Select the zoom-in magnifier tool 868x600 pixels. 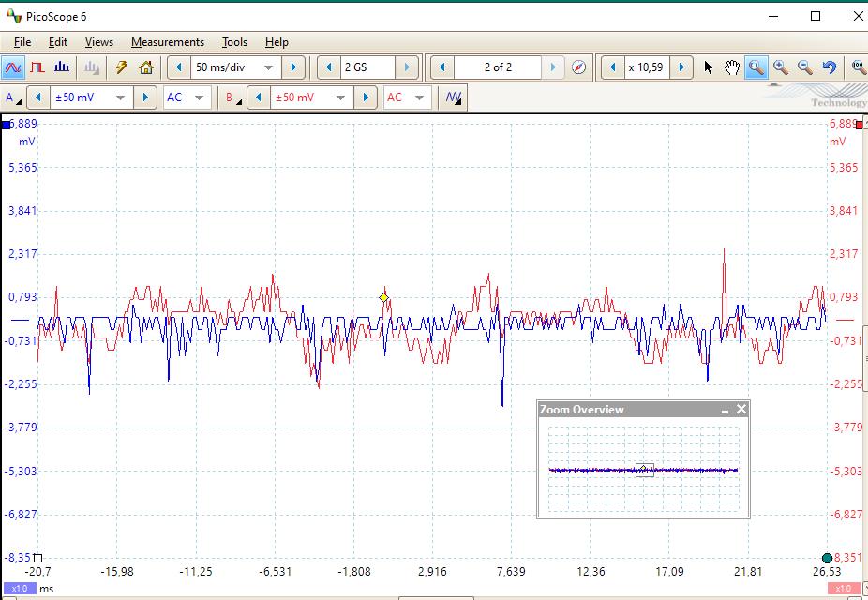(781, 67)
